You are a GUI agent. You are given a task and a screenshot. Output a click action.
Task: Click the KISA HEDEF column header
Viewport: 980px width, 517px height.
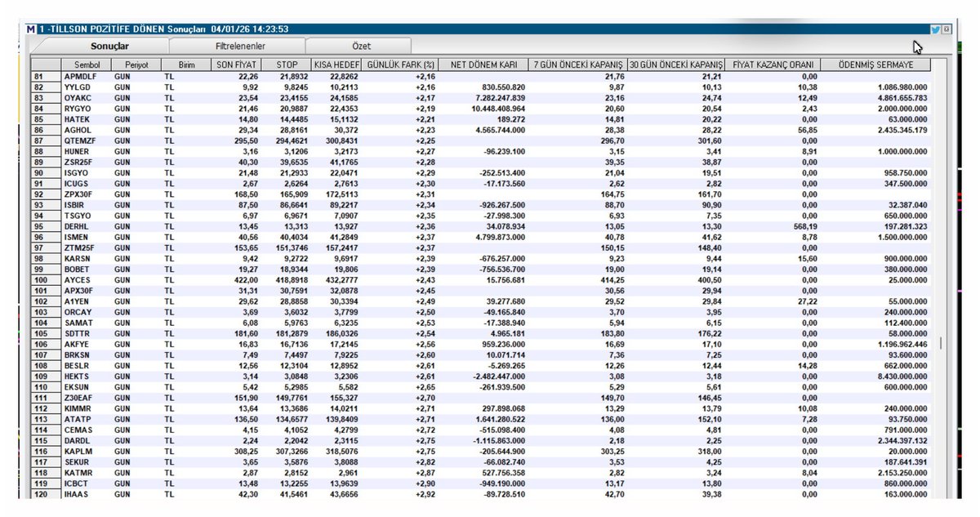coord(335,64)
